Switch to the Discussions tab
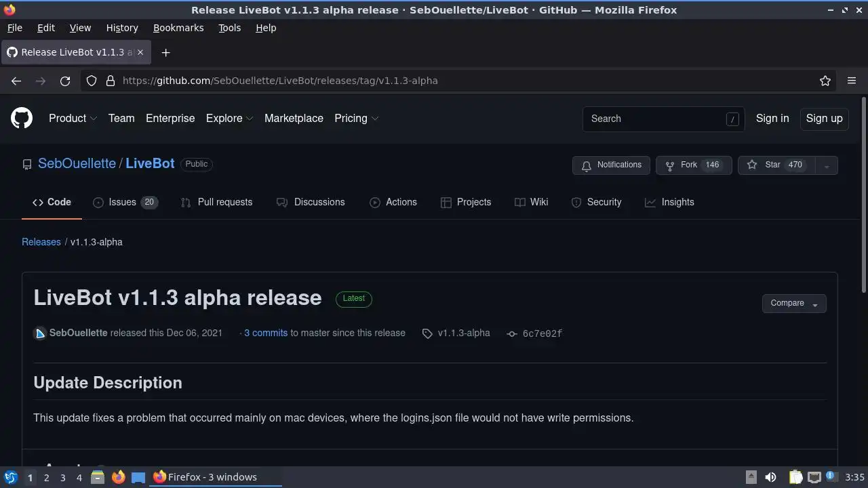 (x=311, y=202)
